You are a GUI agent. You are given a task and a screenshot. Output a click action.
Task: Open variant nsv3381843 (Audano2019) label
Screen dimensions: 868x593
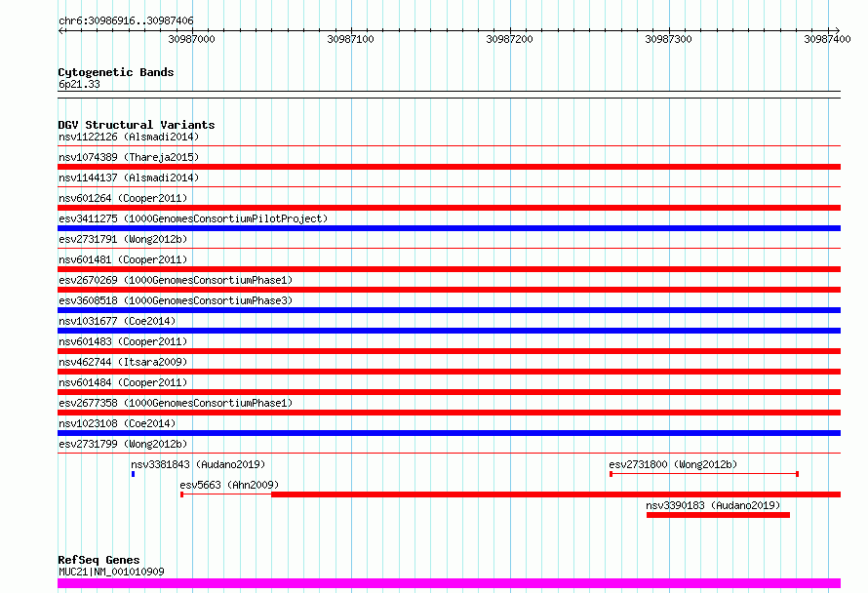(x=198, y=464)
